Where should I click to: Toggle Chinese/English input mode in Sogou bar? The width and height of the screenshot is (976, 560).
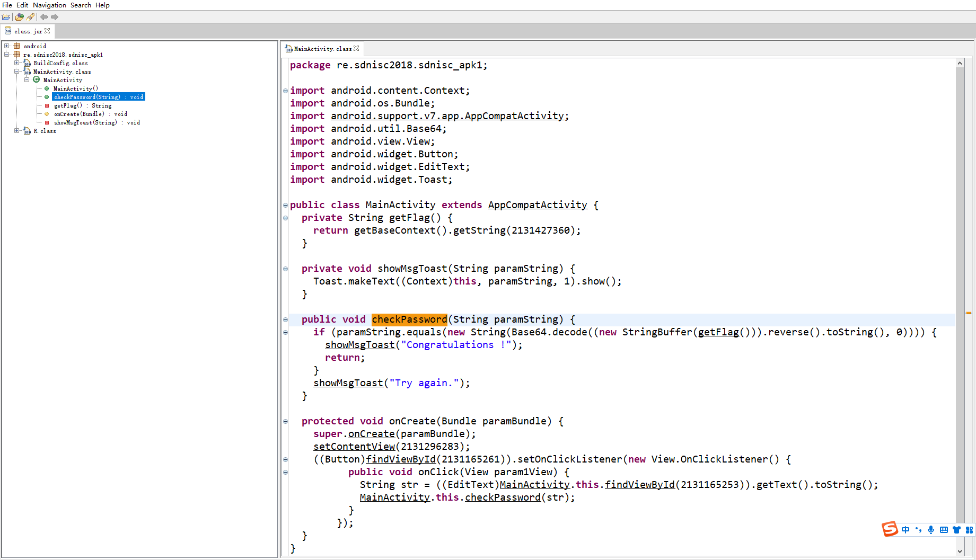pyautogui.click(x=905, y=530)
